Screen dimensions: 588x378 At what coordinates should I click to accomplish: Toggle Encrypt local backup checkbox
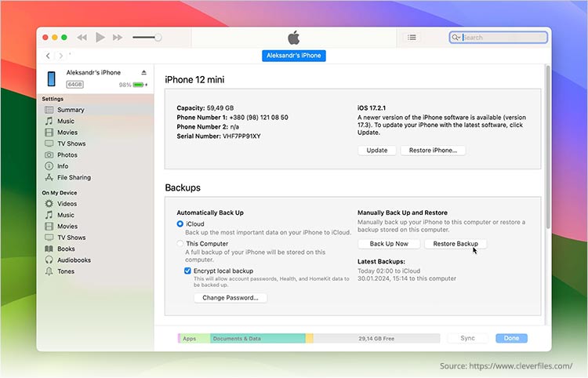click(187, 271)
